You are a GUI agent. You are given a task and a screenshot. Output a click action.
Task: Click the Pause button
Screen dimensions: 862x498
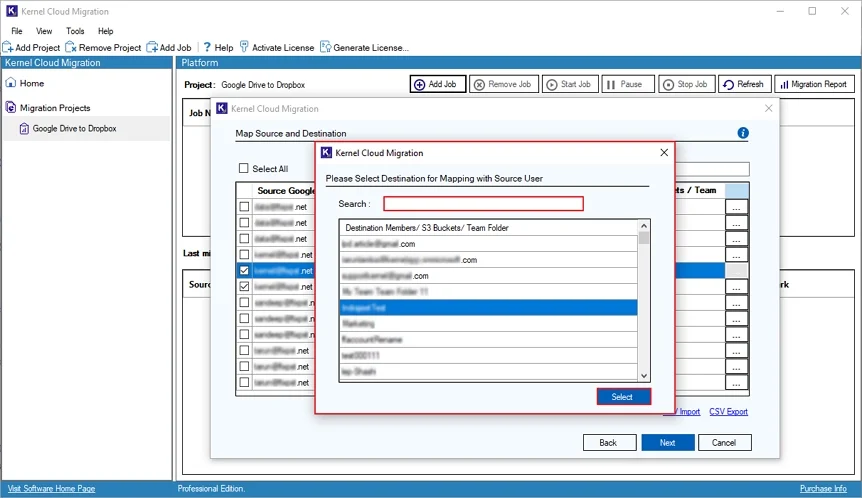point(628,84)
